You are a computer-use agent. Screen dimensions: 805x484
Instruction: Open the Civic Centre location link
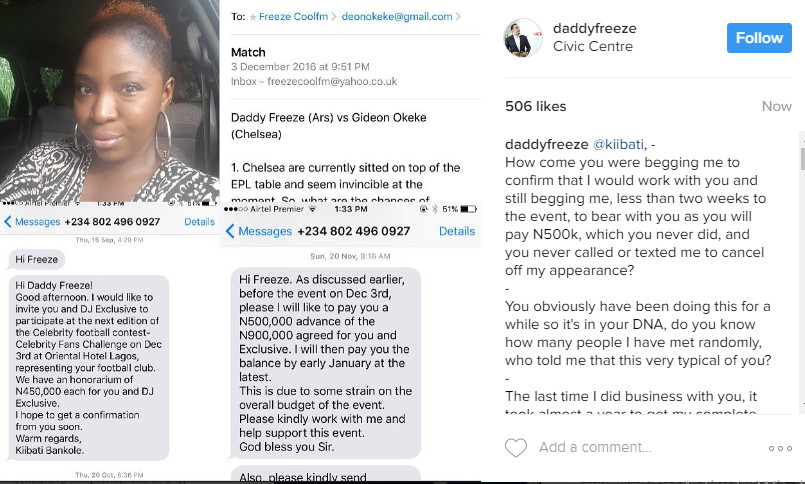click(593, 46)
